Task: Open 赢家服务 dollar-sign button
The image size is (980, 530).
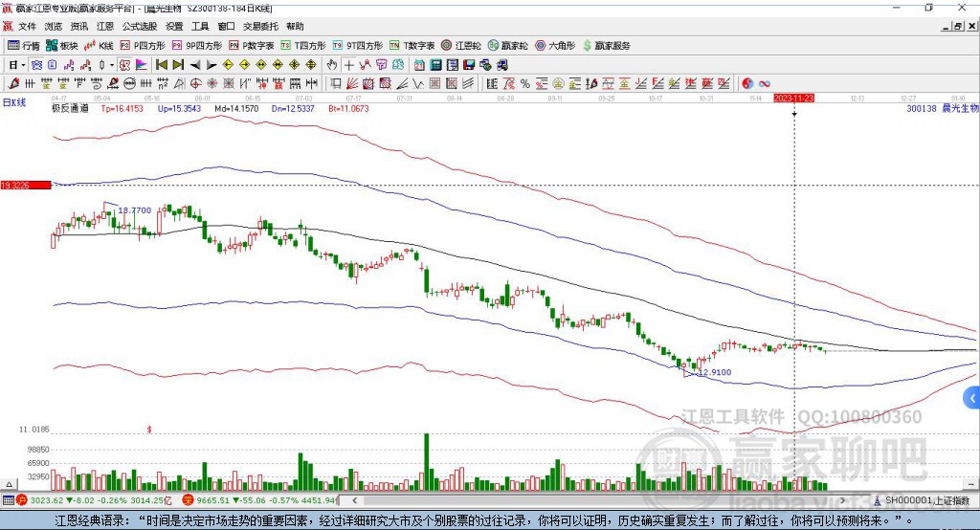Action: coord(606,46)
